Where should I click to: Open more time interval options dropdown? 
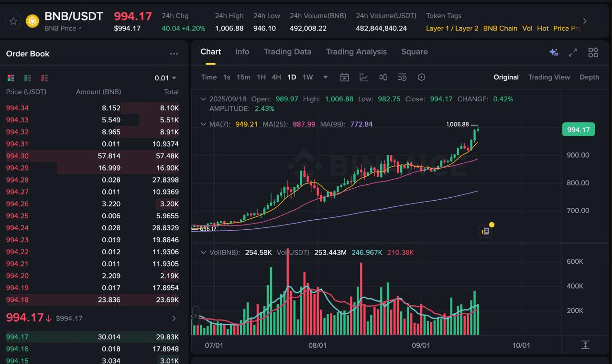coord(326,77)
